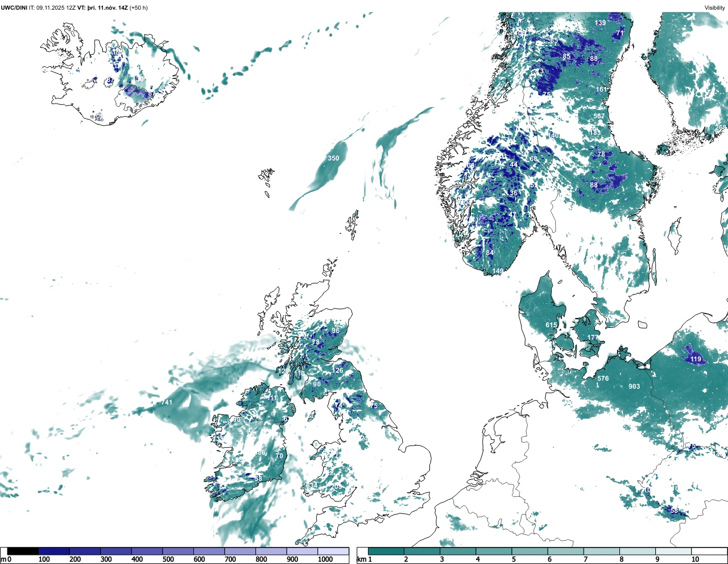Viewport: 728px width, 564px height.
Task: Choose the 500–600 m legend color segment
Action: click(x=178, y=551)
